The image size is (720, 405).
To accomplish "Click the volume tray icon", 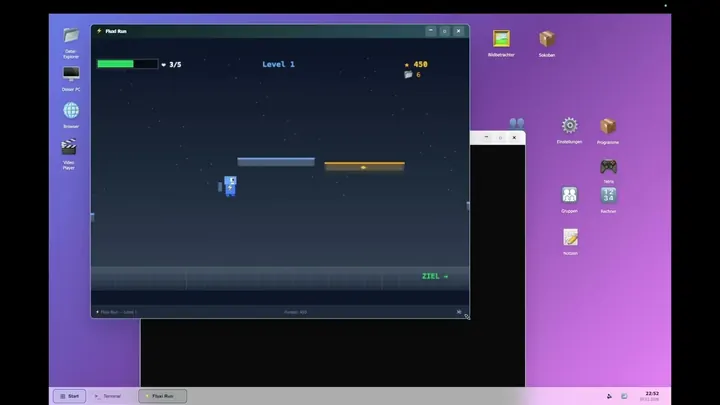I will [x=609, y=396].
